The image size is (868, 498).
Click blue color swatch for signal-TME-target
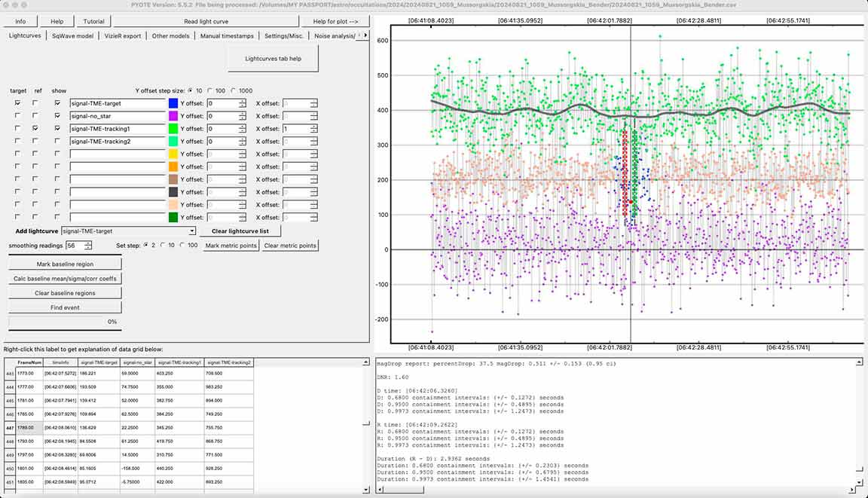pos(173,103)
